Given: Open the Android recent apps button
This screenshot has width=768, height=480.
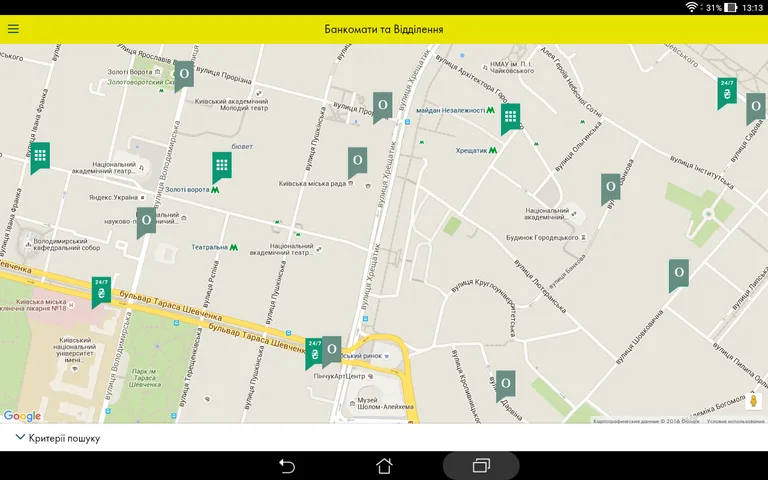Looking at the screenshot, I should click(x=481, y=465).
